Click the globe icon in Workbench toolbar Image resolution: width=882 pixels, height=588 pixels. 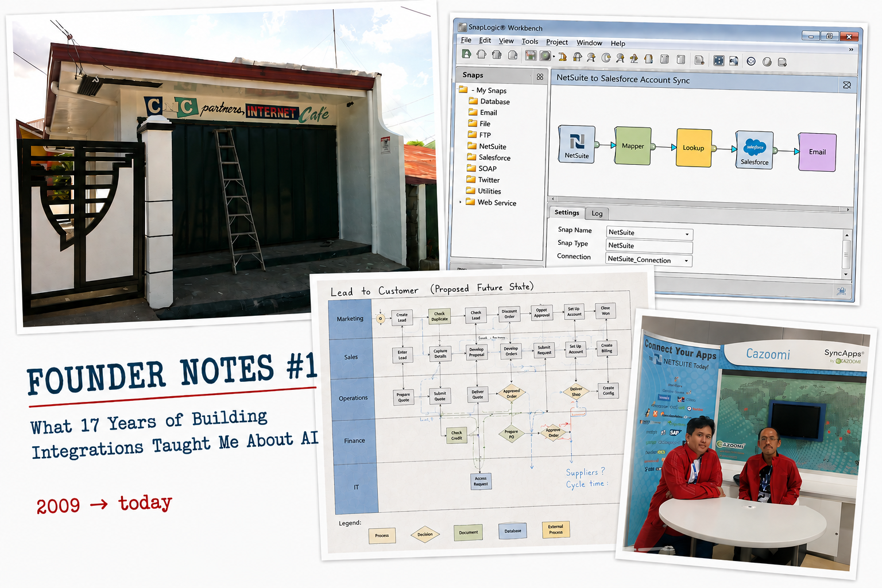(x=751, y=61)
